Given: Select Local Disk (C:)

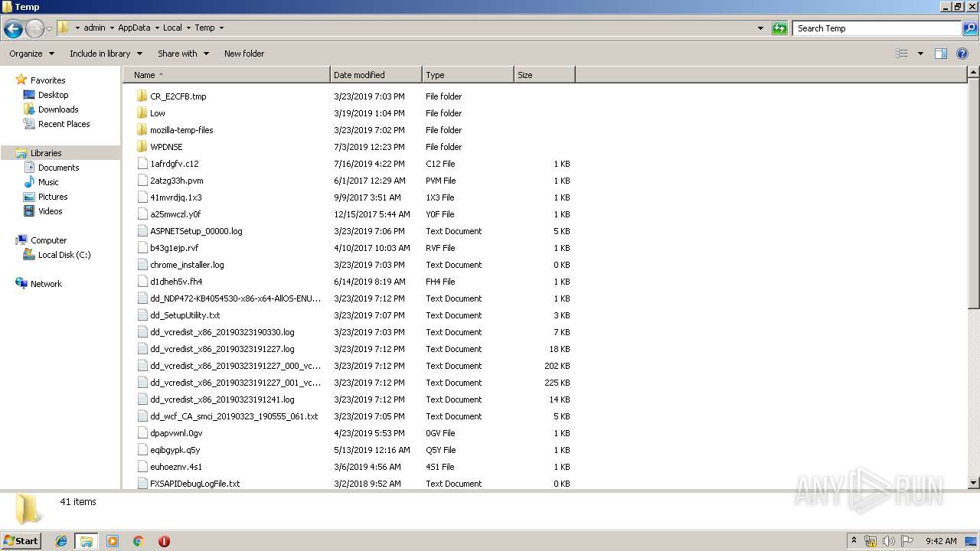Looking at the screenshot, I should click(x=64, y=255).
